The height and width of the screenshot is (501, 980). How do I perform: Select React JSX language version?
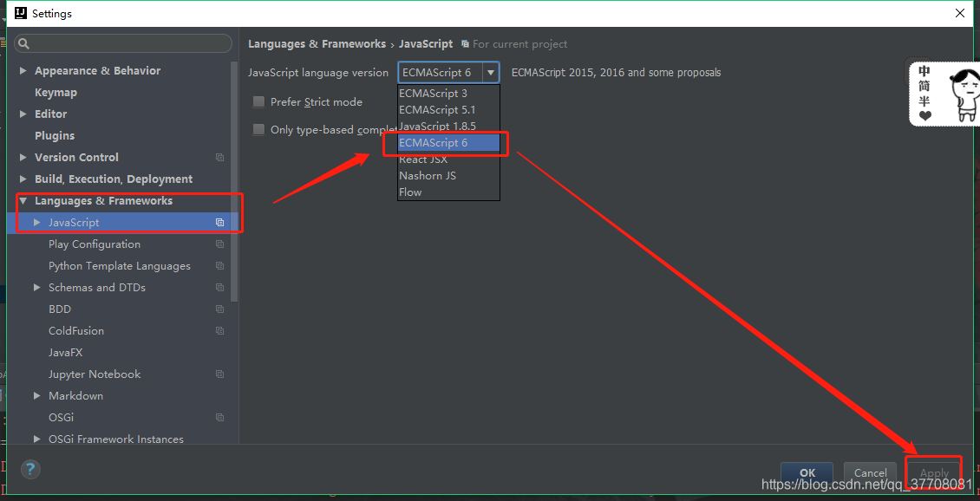(x=448, y=159)
